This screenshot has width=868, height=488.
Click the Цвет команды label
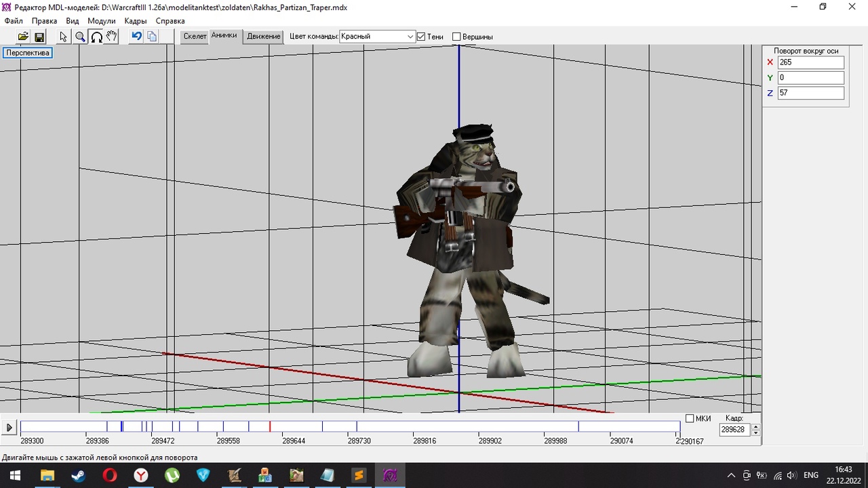coord(313,37)
